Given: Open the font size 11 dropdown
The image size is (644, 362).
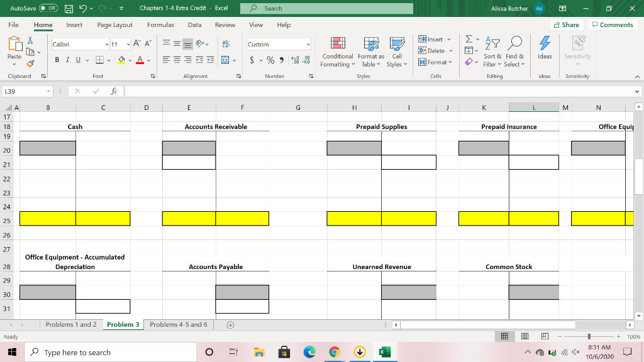Looking at the screenshot, I should click(x=128, y=45).
